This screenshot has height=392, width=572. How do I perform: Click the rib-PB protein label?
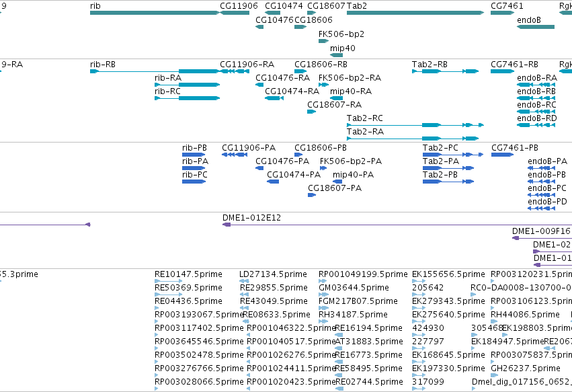point(194,148)
